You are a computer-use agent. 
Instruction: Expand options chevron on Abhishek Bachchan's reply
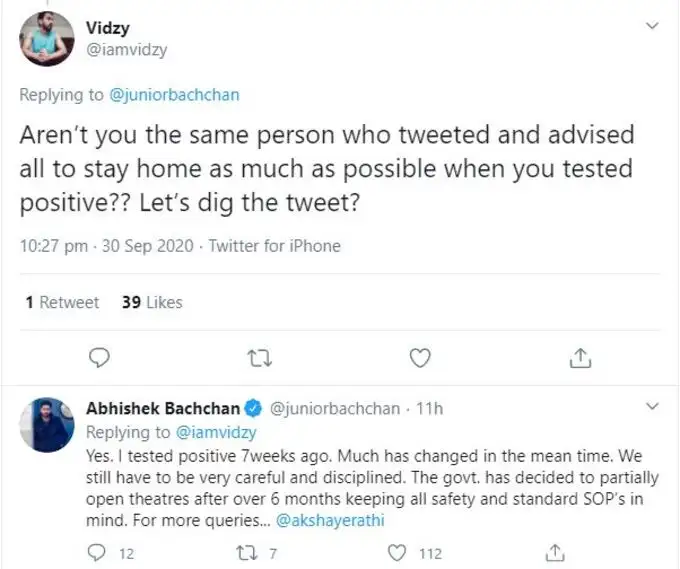click(653, 408)
